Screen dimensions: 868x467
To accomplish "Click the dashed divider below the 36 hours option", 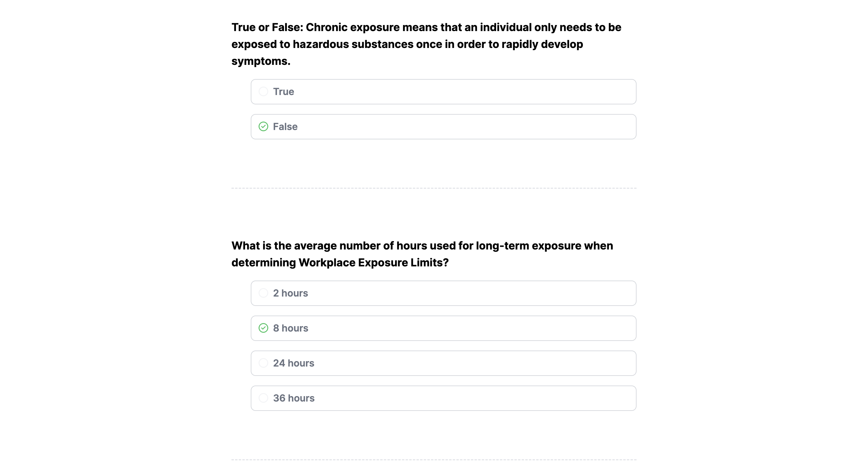I will (434, 459).
